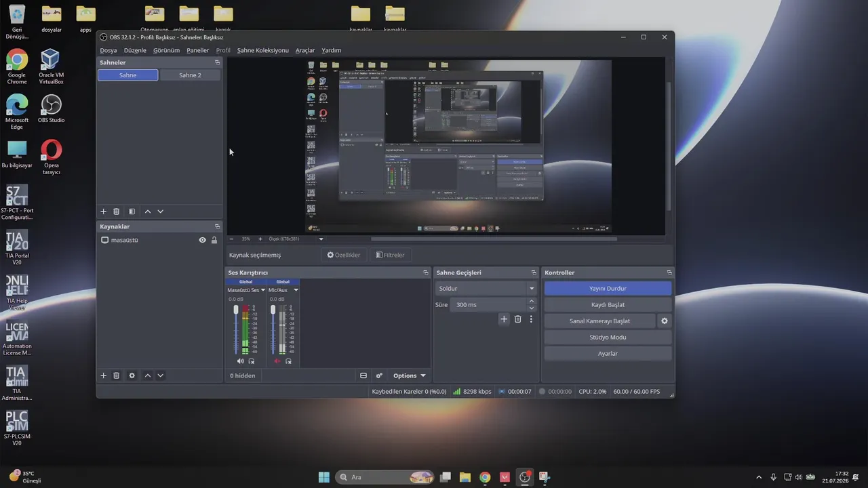Click the Filtreler button

point(391,255)
